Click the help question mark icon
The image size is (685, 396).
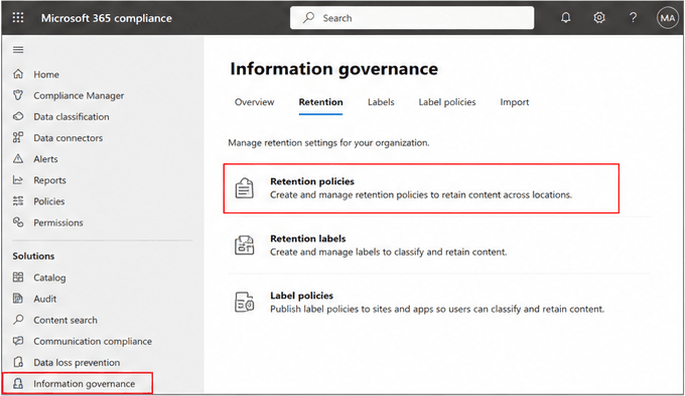click(633, 17)
